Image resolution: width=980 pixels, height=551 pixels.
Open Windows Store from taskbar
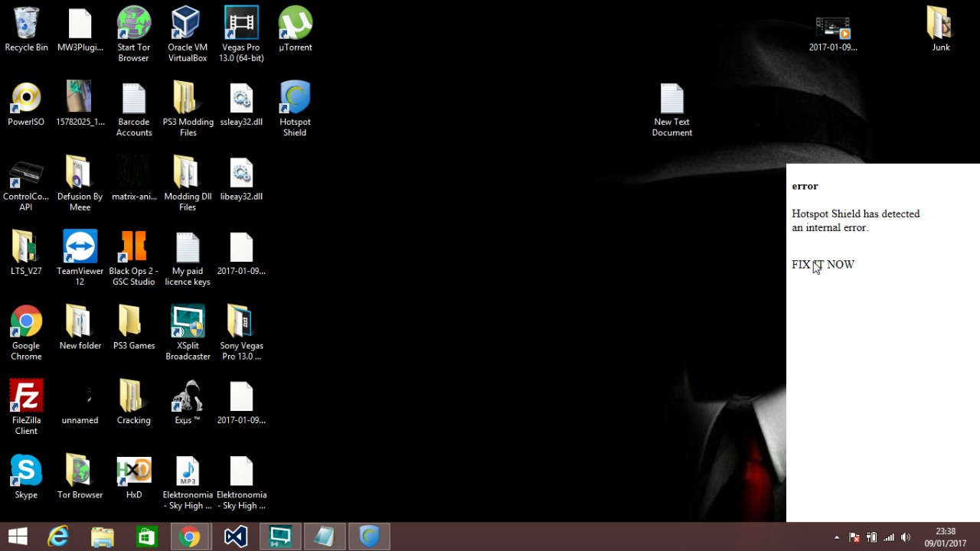click(146, 537)
